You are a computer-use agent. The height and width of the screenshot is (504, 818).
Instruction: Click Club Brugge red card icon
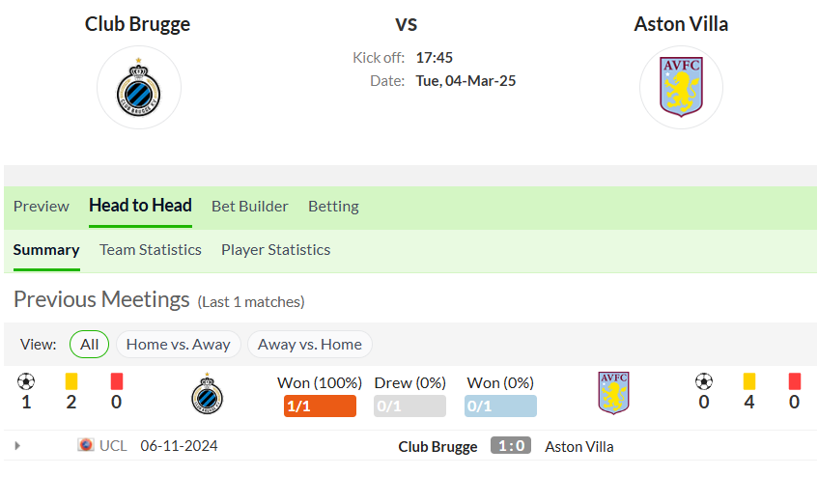(x=116, y=381)
